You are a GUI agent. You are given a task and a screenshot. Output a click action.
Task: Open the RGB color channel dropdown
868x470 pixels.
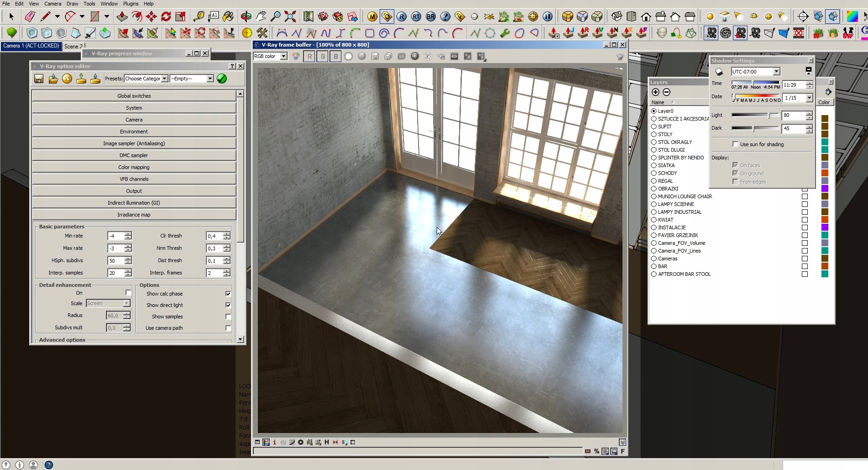point(283,56)
